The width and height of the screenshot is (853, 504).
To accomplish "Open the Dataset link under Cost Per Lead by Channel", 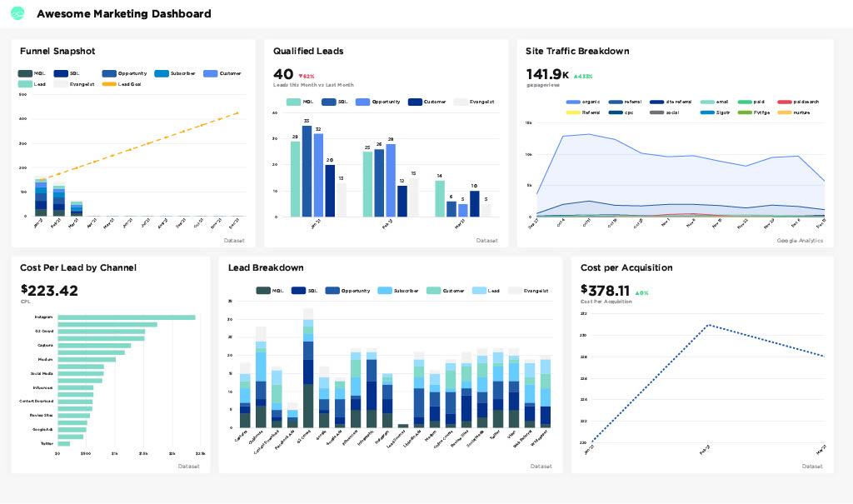I will [x=189, y=466].
